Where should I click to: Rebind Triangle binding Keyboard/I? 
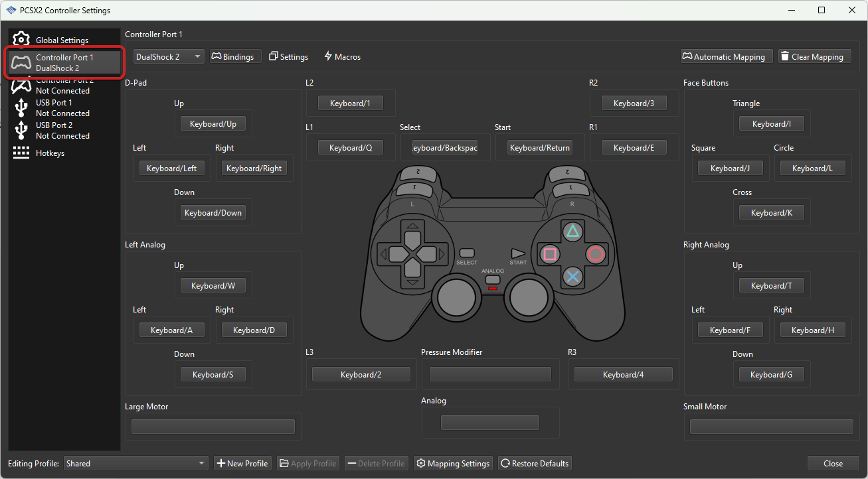coord(772,124)
